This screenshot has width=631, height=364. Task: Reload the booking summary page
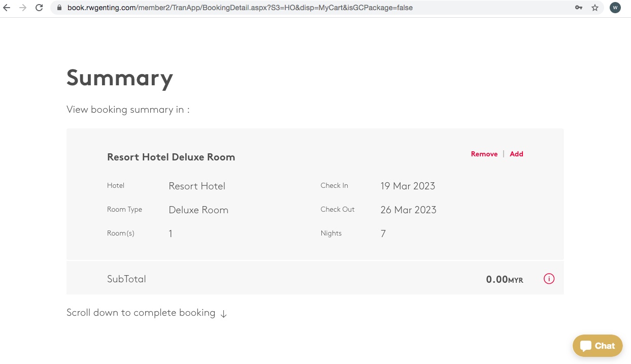[x=39, y=8]
